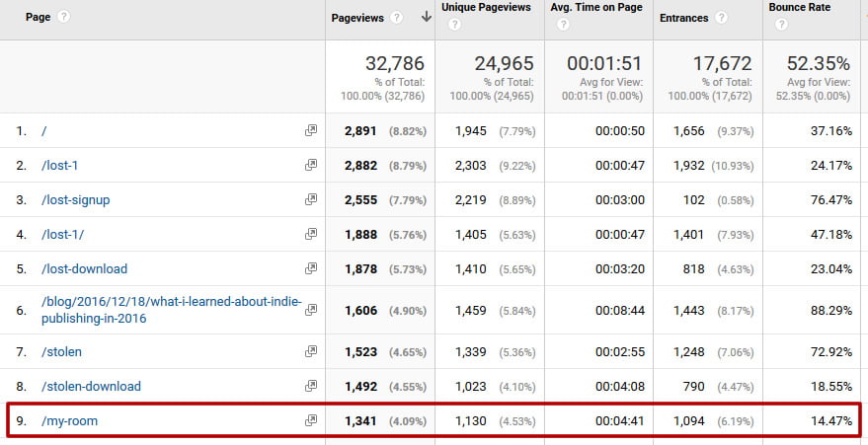Open the /my-room page link
Image resolution: width=868 pixels, height=445 pixels.
pos(68,421)
